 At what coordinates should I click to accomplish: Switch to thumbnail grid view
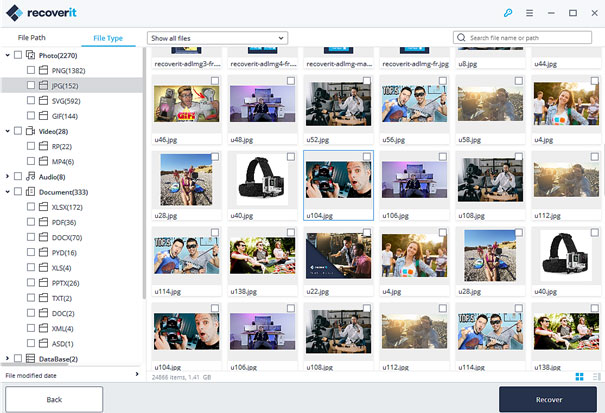pyautogui.click(x=580, y=376)
